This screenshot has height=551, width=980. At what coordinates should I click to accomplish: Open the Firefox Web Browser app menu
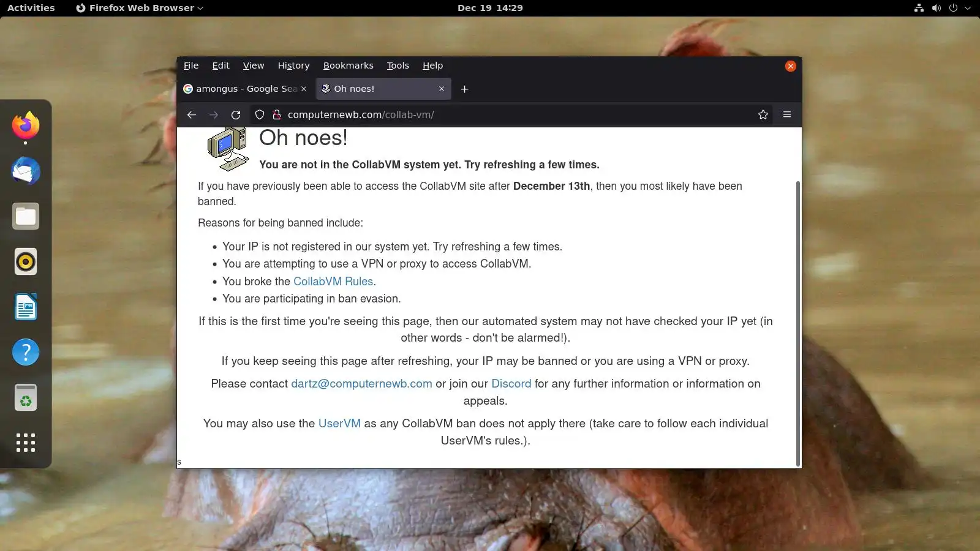140,8
